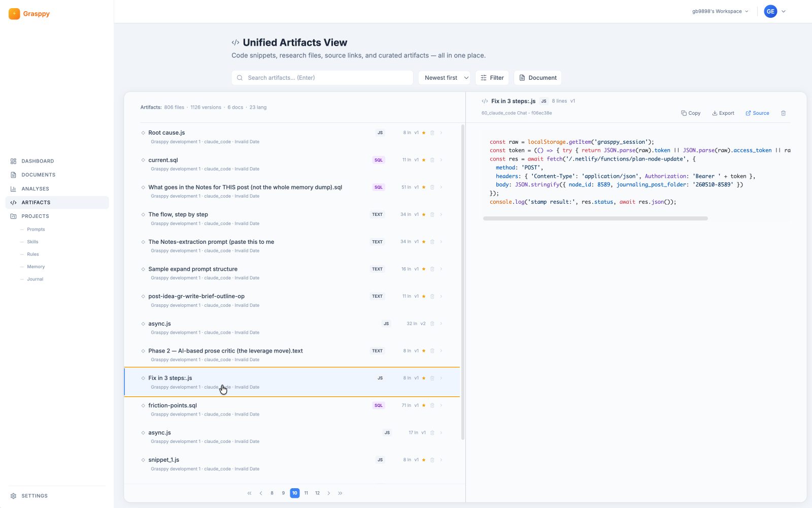Click the trash icon on friction-points.sql
Screen dimensions: 812x508
(432, 405)
